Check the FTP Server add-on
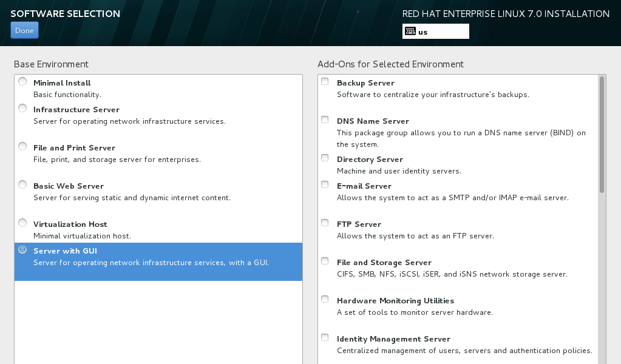Image resolution: width=621 pixels, height=364 pixels. 325,223
